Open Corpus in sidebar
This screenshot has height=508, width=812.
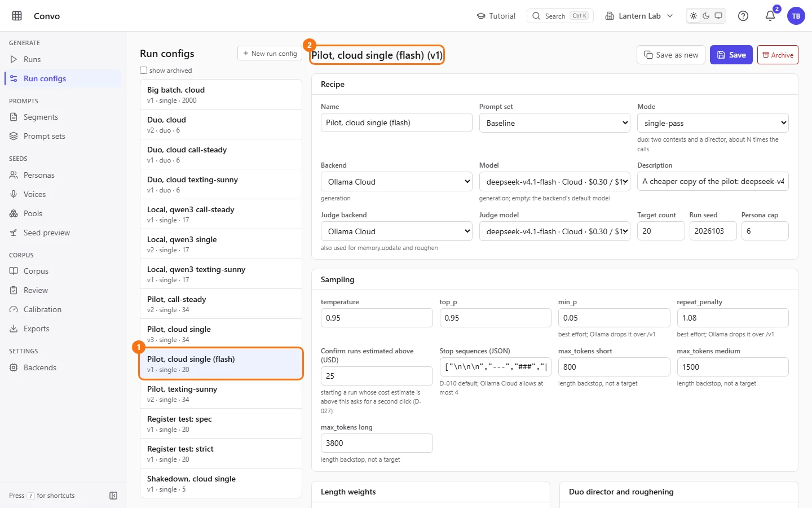coord(63,271)
